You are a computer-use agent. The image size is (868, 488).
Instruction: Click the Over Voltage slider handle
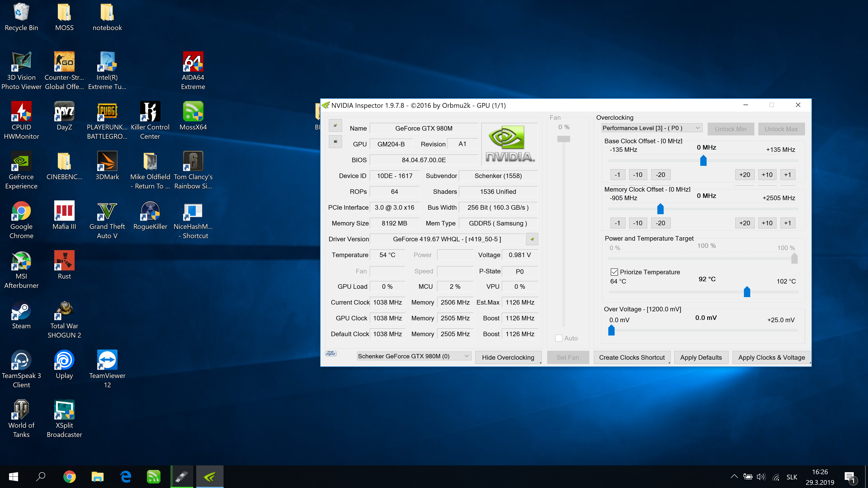click(x=611, y=330)
